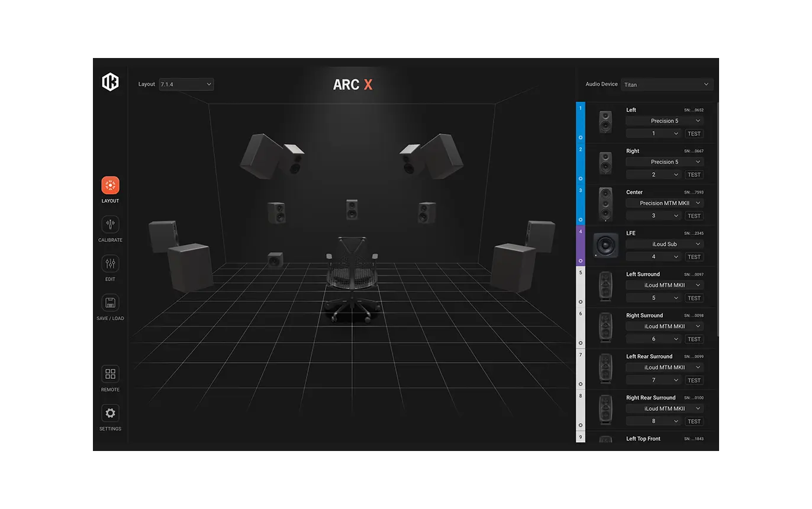
Task: Open the Left Rear Surround channel 7 dropdown
Action: (x=654, y=381)
